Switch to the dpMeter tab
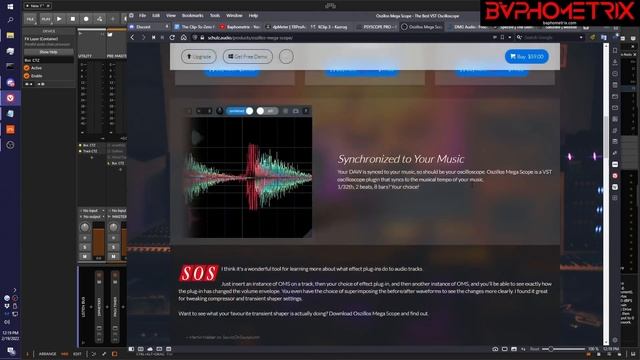 pyautogui.click(x=286, y=27)
